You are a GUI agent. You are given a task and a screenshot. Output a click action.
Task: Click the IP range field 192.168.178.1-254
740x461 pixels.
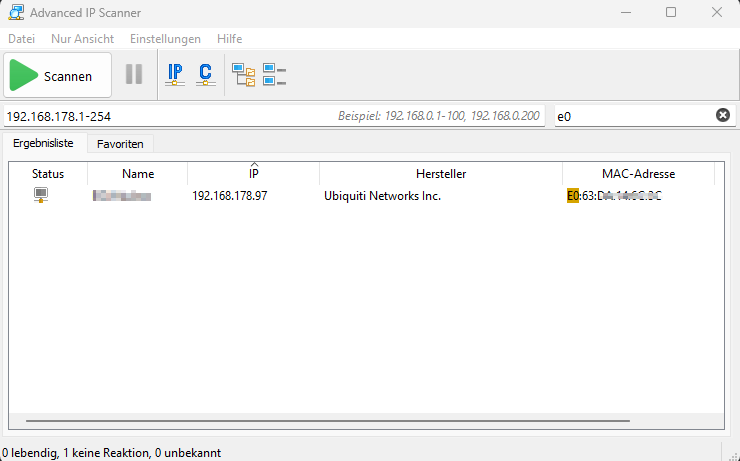pos(274,116)
